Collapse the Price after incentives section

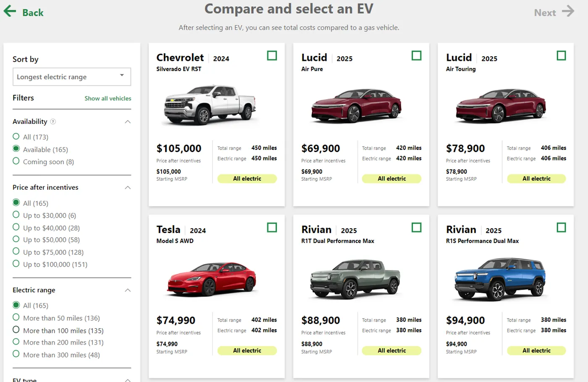(x=128, y=188)
